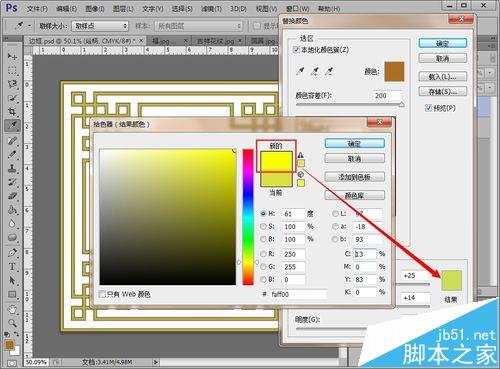
Task: Select the Blur tool
Action: tap(12, 224)
